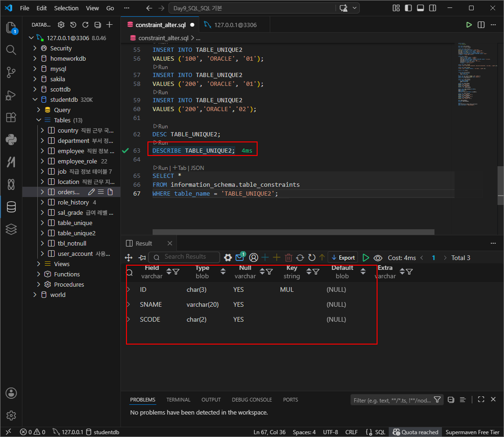Viewport: 504px width, 437px height.
Task: Open the Accounts menu in activity bar
Action: (11, 393)
